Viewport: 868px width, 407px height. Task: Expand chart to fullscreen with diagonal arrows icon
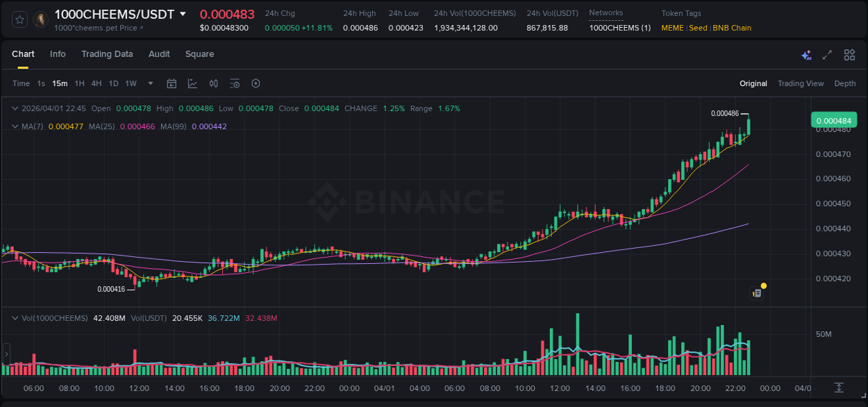pyautogui.click(x=826, y=54)
